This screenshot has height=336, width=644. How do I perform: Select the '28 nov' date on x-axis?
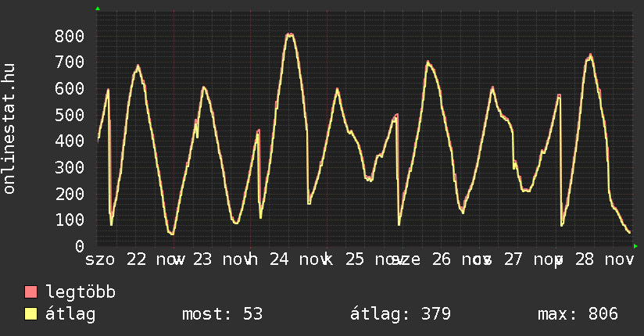point(603,259)
